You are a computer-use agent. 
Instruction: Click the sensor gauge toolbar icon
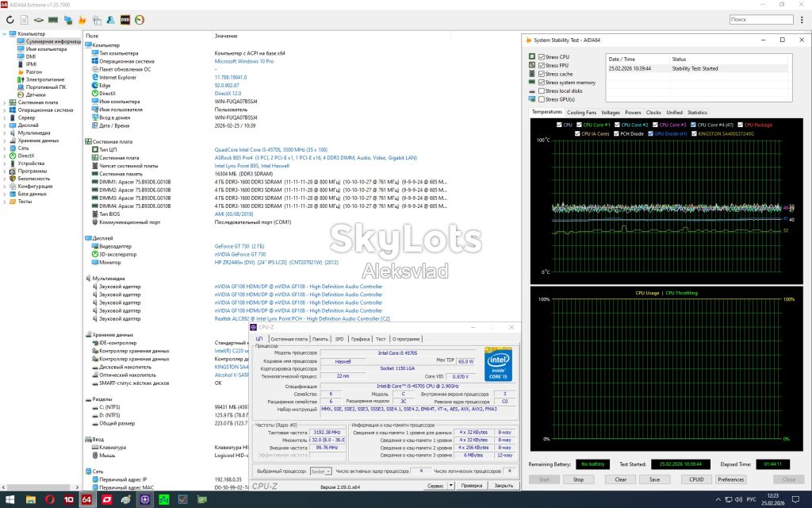coord(140,20)
